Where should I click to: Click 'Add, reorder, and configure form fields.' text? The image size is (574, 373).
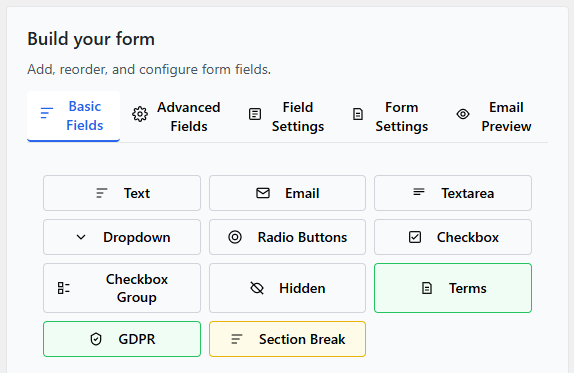click(x=149, y=70)
